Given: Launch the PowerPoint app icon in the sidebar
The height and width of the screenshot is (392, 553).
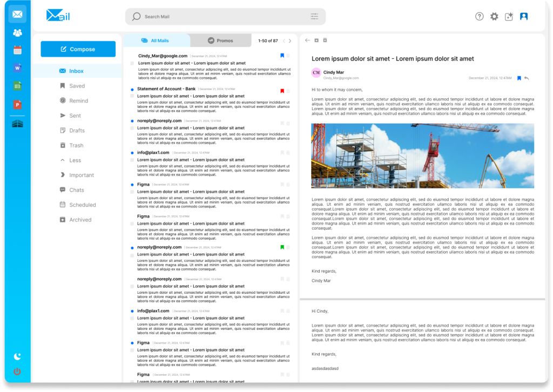Looking at the screenshot, I should [x=17, y=104].
